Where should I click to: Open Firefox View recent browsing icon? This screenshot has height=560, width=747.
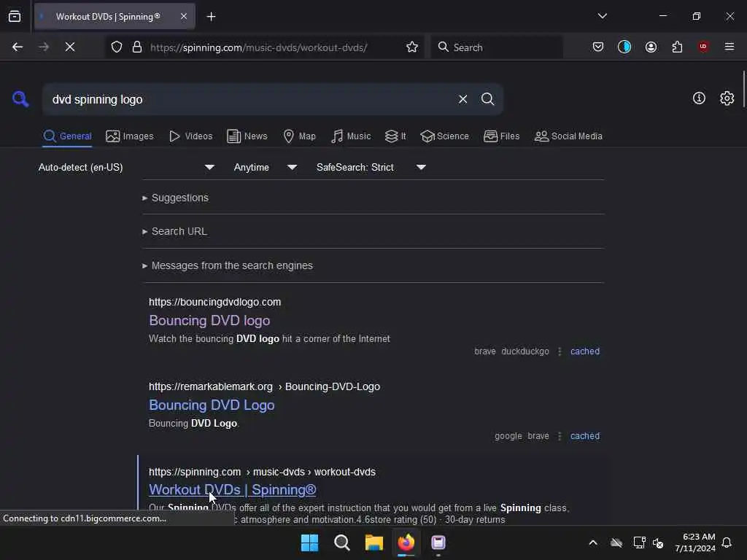pos(15,17)
